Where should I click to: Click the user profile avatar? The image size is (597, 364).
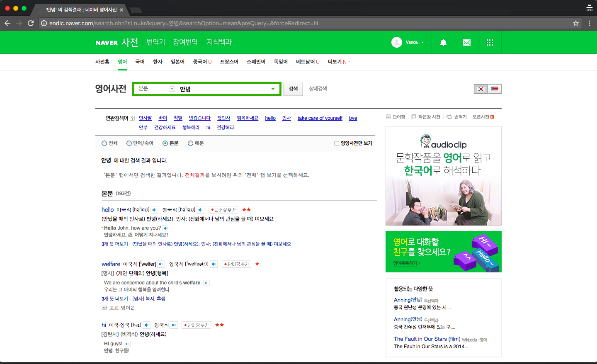[x=397, y=42]
